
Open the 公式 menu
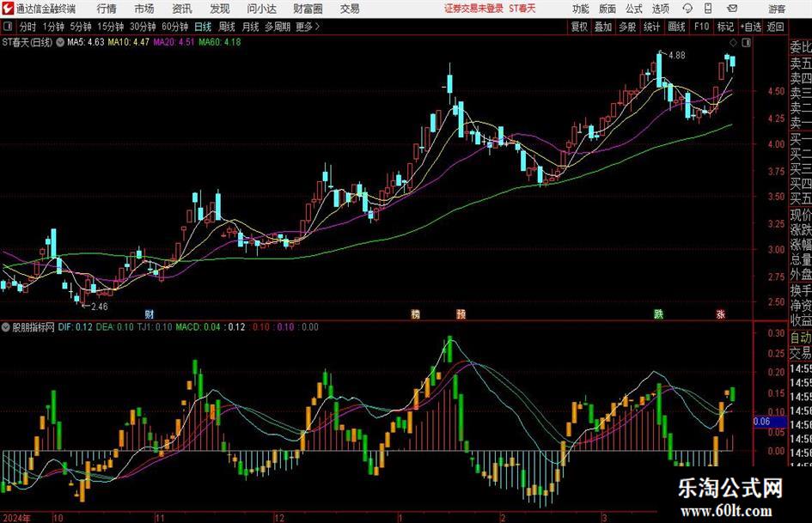click(634, 9)
